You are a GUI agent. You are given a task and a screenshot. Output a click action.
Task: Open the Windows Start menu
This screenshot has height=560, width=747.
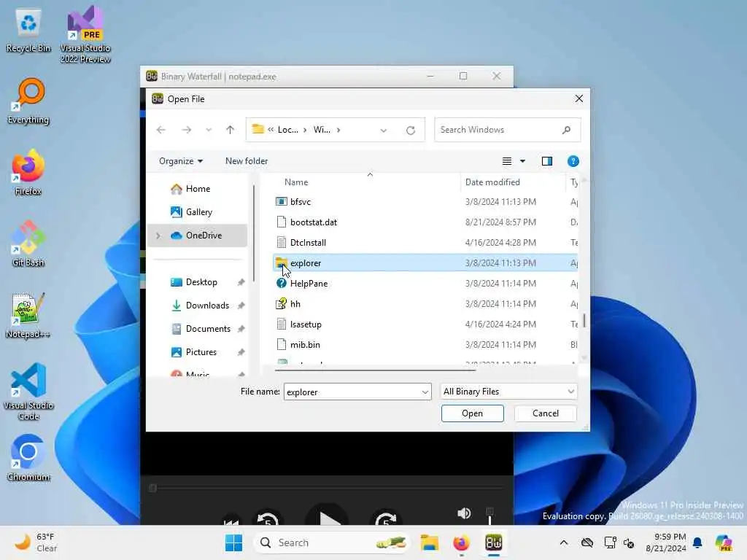233,542
